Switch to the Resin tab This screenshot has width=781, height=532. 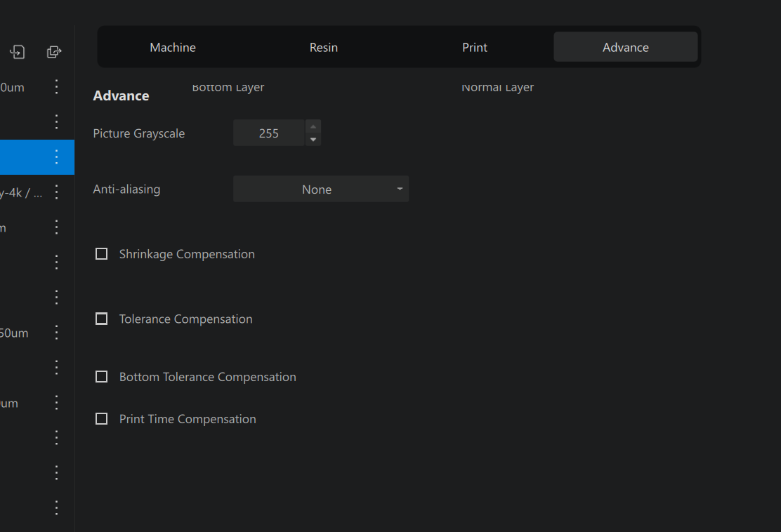tap(324, 47)
